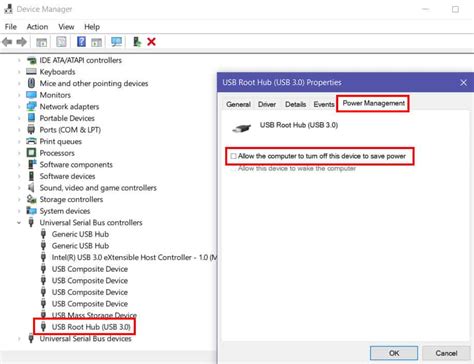Click the System devices icon
The height and width of the screenshot is (364, 474).
[x=31, y=211]
